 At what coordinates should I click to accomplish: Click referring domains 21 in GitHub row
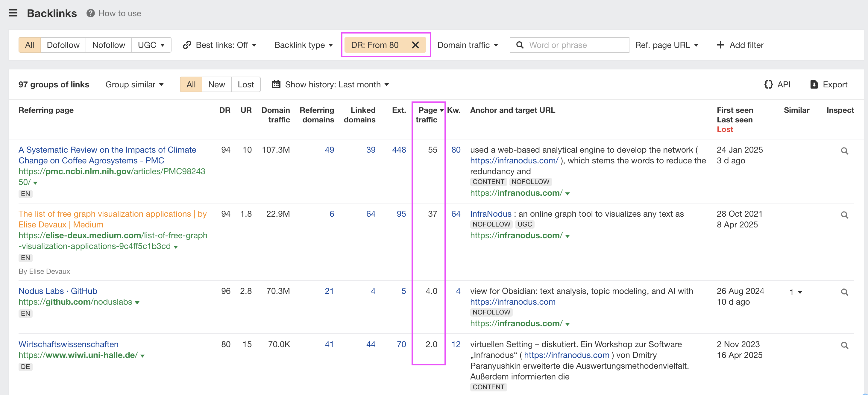(329, 291)
